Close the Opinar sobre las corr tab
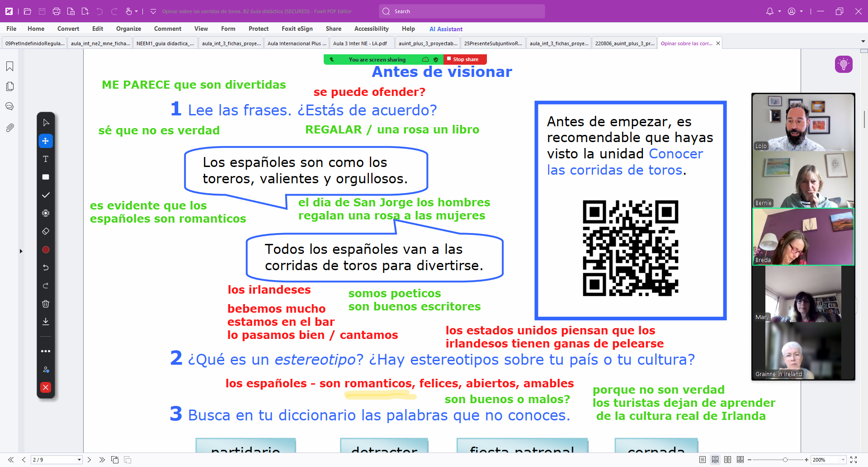Viewport: 868px width, 467px height. coord(718,43)
